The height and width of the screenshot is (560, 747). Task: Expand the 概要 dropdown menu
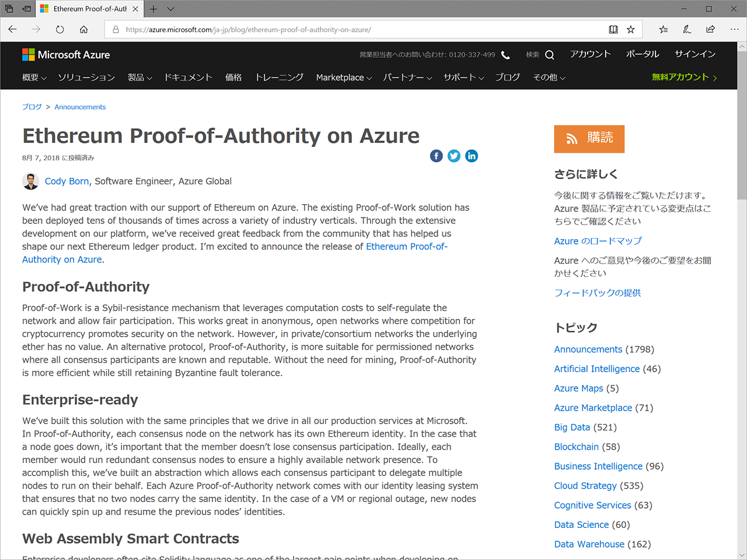(34, 78)
